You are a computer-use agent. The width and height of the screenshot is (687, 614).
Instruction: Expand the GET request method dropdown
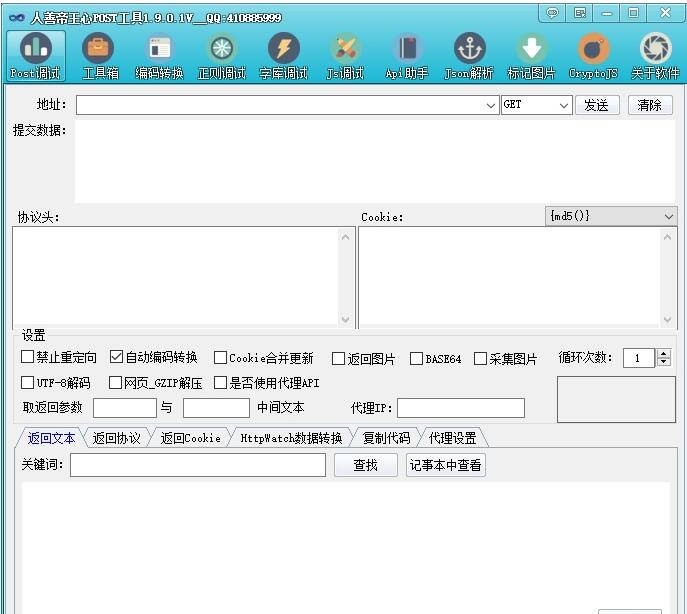tap(564, 105)
